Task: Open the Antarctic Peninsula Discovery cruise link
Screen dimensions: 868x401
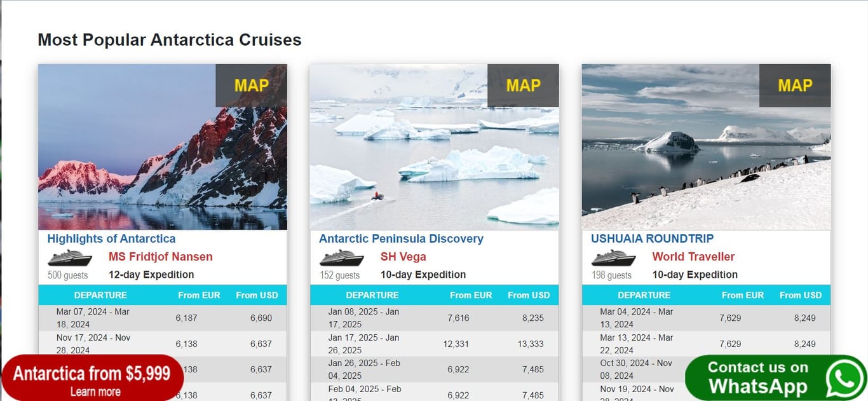Action: pos(401,239)
